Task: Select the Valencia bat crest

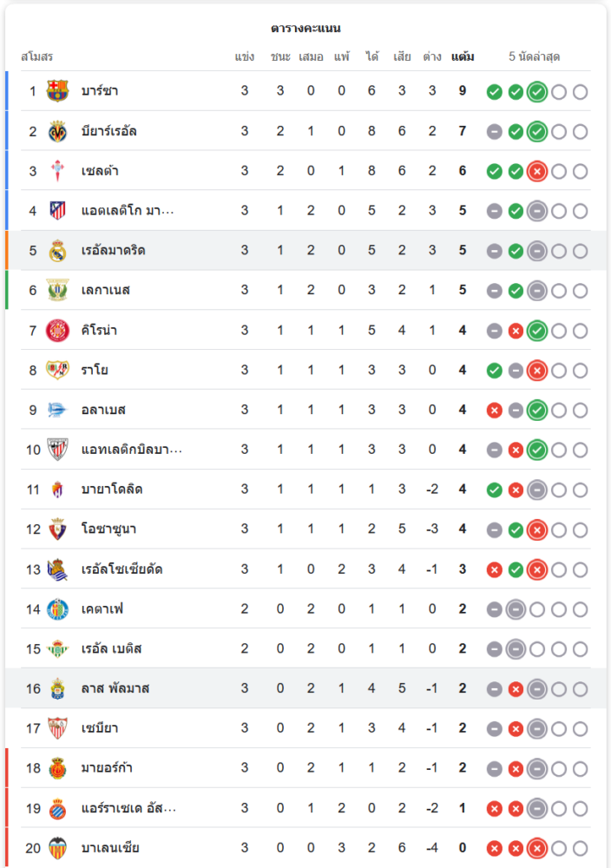Action: point(57,848)
